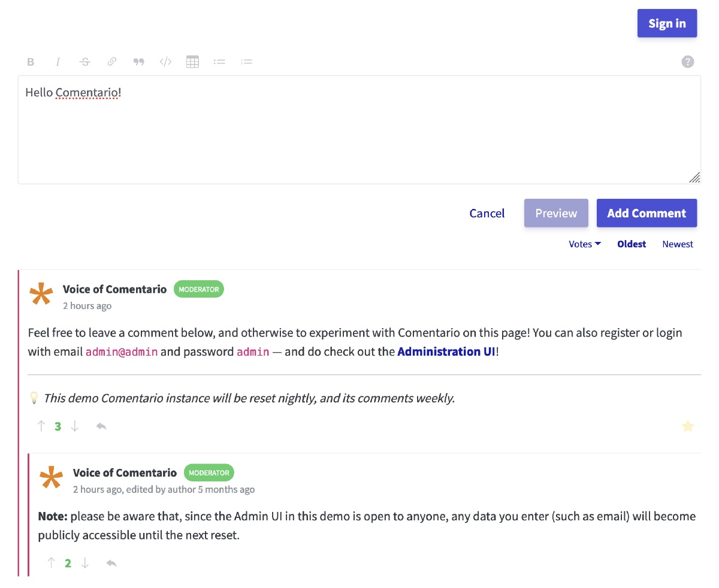This screenshot has width=719, height=588.
Task: Add a bulleted list from the toolbar
Action: tap(219, 62)
